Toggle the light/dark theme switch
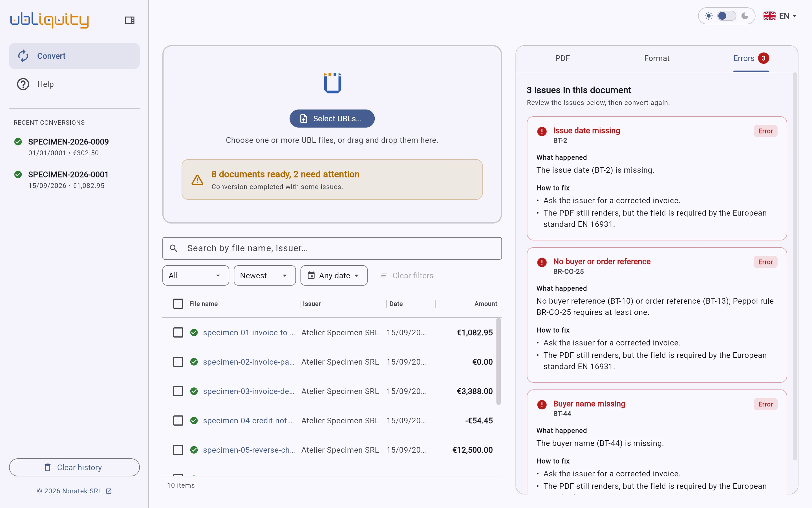 point(727,16)
